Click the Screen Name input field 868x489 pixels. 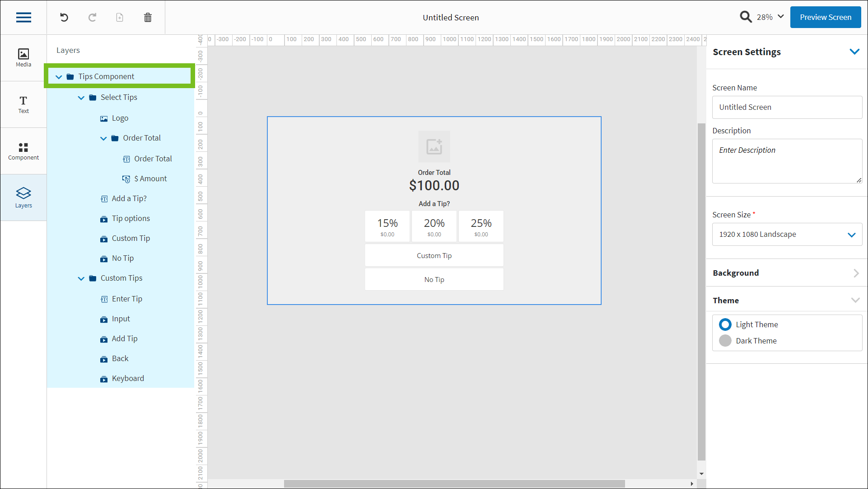tap(787, 107)
